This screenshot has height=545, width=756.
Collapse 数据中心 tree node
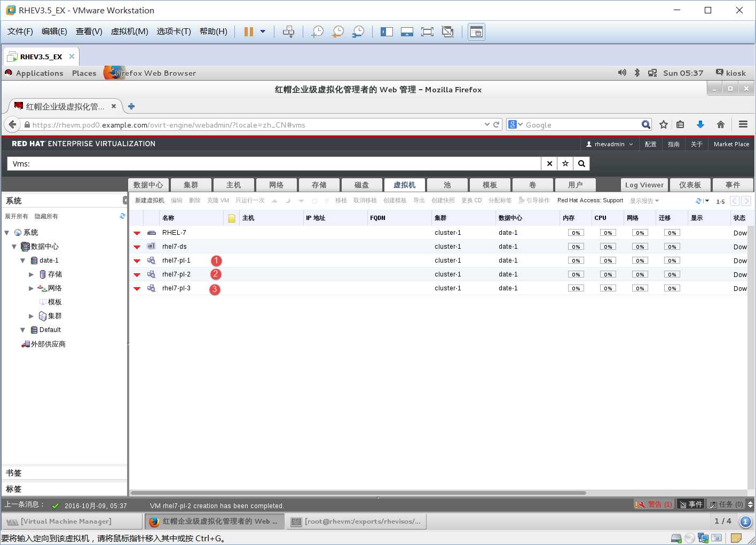[14, 247]
